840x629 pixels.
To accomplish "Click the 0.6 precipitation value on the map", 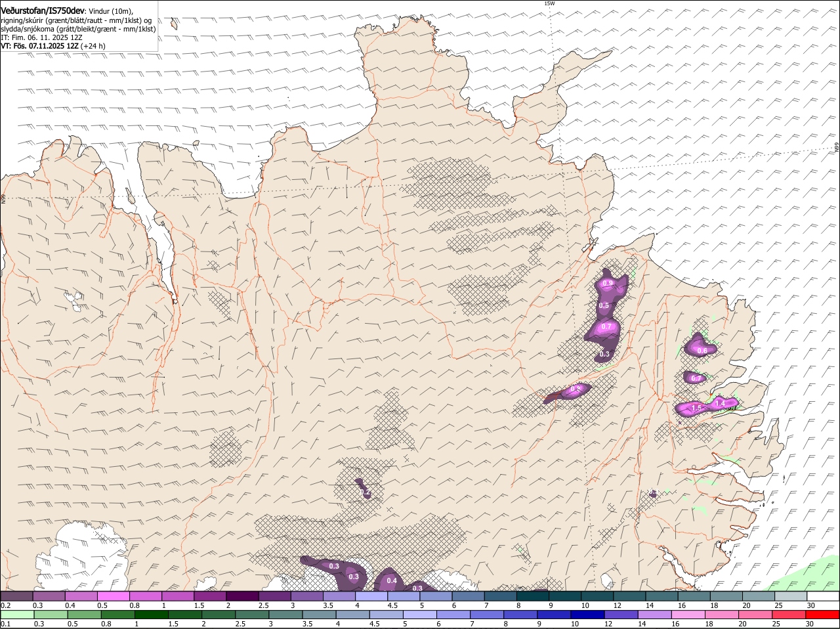I will click(x=702, y=351).
